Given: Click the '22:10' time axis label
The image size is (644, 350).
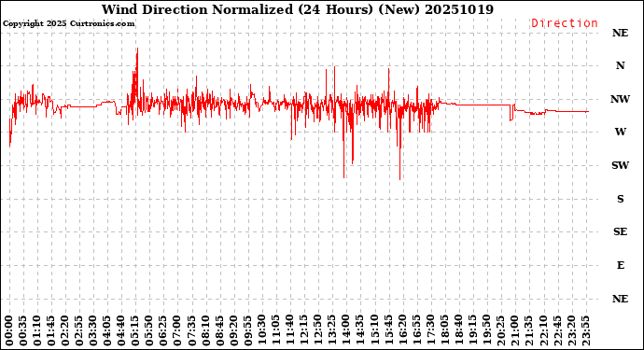Looking at the screenshot, I should (543, 331).
